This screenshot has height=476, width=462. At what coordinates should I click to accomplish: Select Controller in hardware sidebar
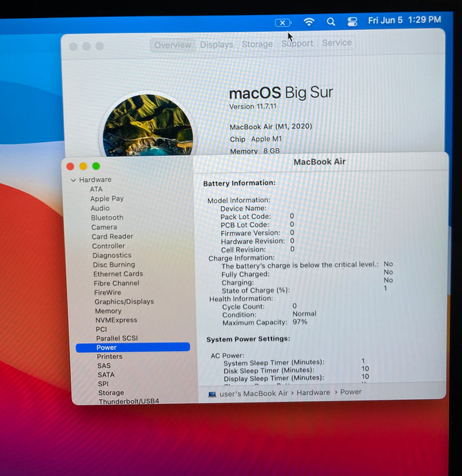pos(108,246)
